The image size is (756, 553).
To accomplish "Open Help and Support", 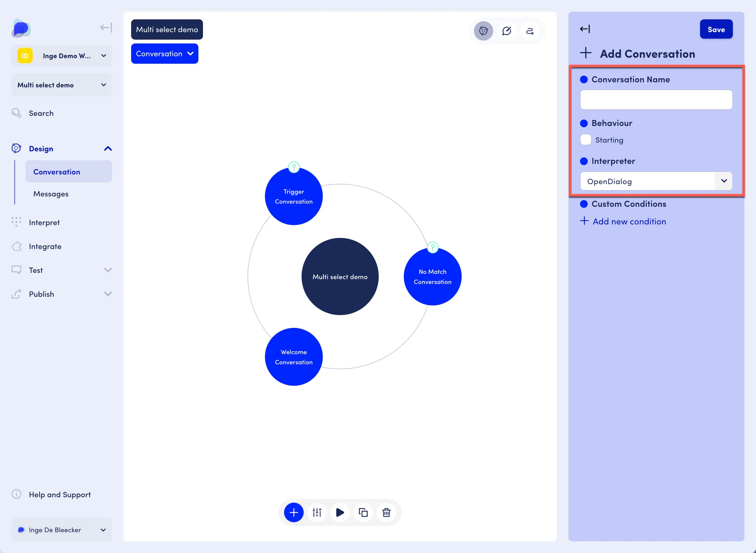I will tap(60, 494).
